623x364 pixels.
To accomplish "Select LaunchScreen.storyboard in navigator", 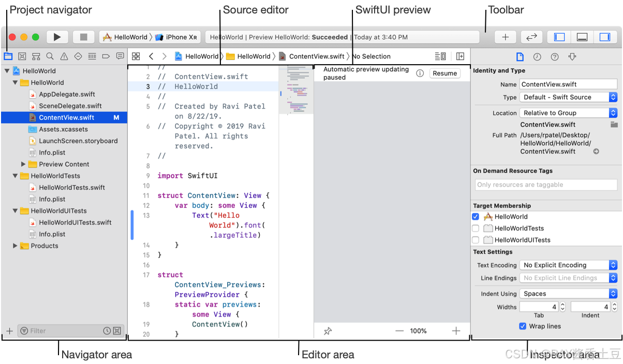I will (78, 141).
